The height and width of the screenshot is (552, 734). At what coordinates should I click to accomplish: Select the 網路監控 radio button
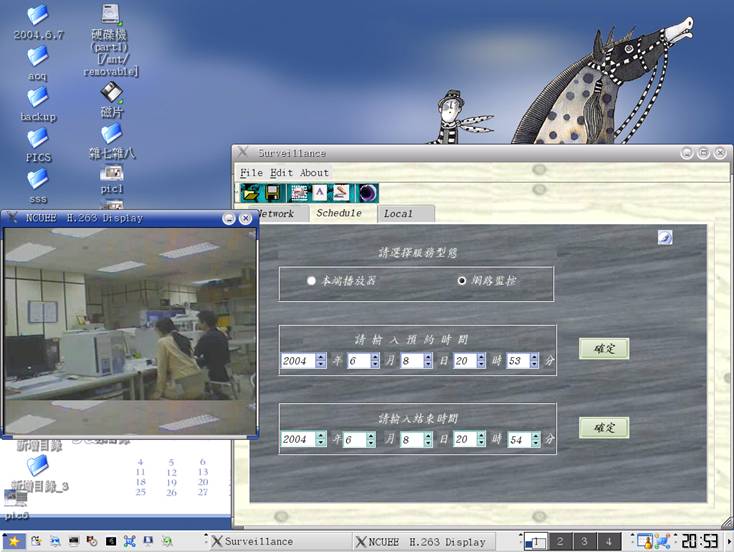[x=462, y=281]
